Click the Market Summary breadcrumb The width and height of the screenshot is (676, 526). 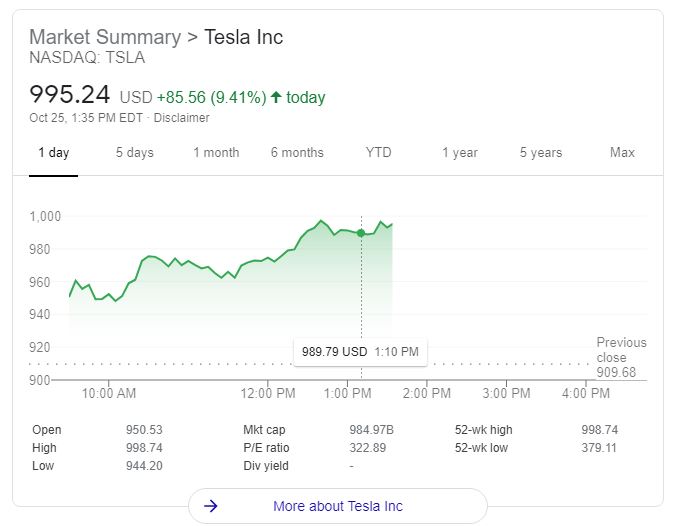click(104, 37)
